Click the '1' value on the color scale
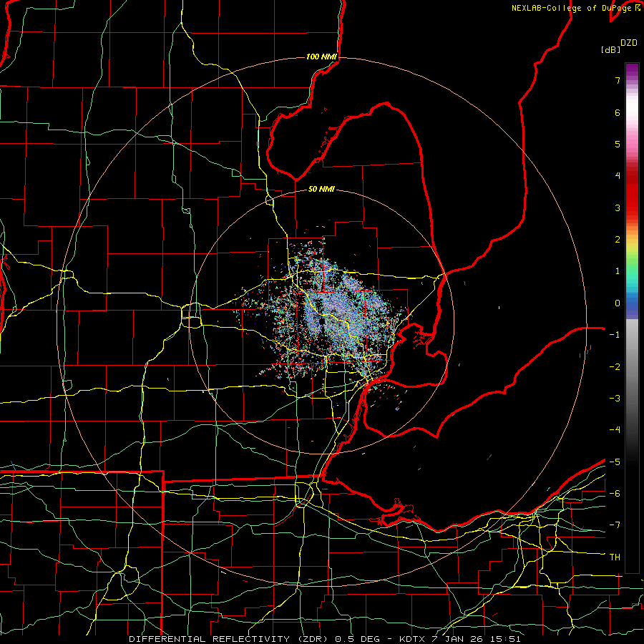Image resolution: width=644 pixels, height=644 pixels. (x=618, y=271)
